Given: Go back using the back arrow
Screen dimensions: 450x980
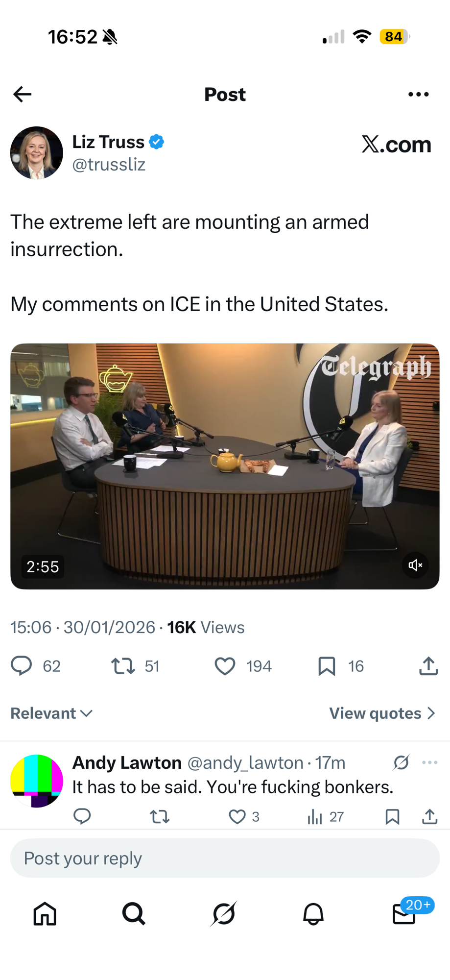Looking at the screenshot, I should click(x=23, y=94).
